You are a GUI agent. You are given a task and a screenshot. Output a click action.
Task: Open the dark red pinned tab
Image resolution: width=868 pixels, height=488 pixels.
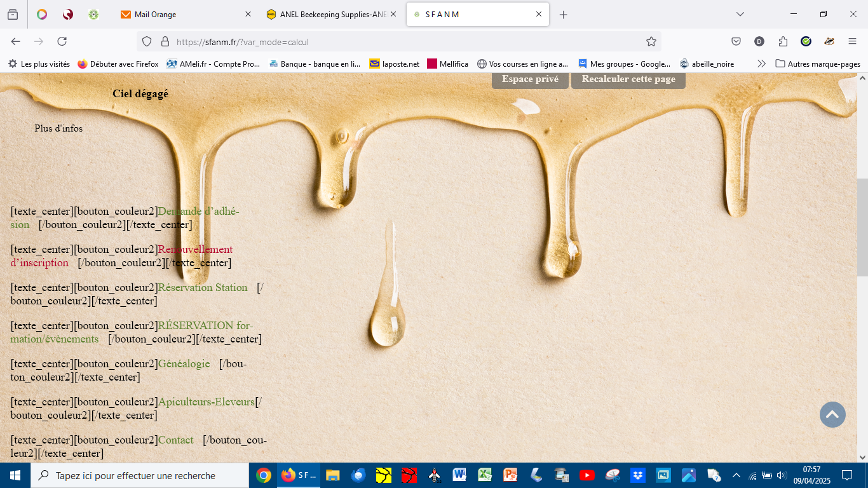[68, 14]
